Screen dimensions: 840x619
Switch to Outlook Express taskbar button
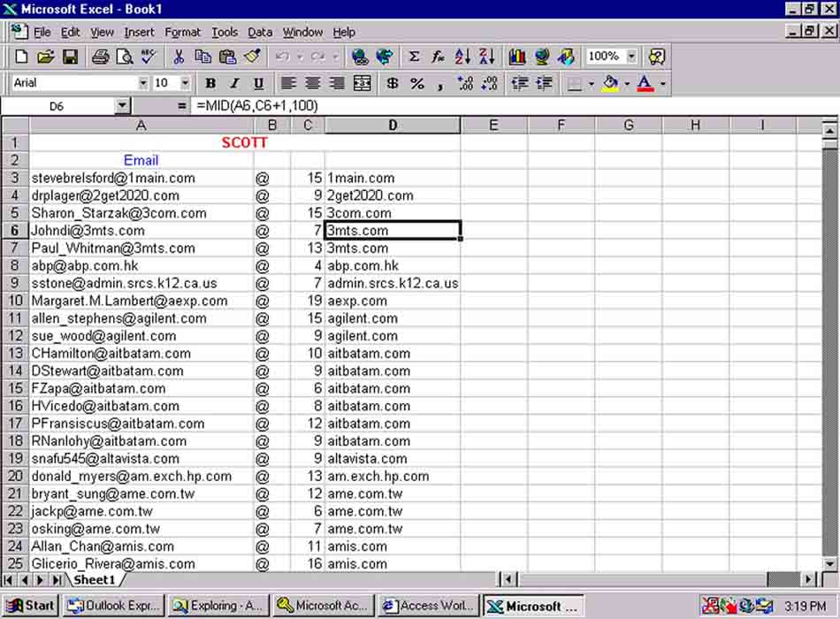pyautogui.click(x=113, y=606)
